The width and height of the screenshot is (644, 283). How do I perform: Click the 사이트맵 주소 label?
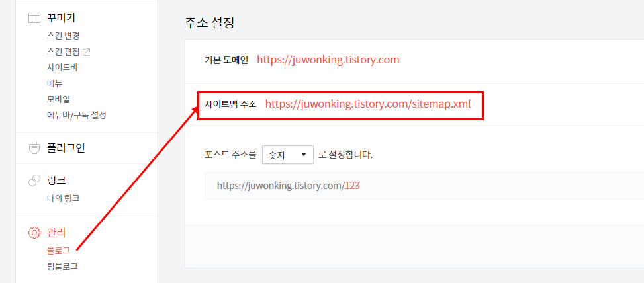pos(230,104)
